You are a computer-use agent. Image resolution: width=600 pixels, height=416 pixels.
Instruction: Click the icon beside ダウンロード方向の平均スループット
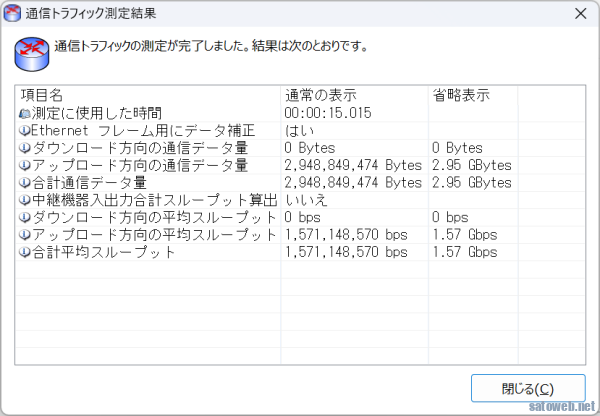(25, 217)
